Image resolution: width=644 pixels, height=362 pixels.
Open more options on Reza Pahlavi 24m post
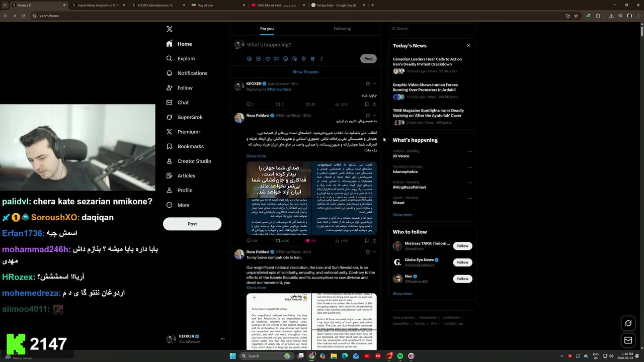click(x=374, y=252)
